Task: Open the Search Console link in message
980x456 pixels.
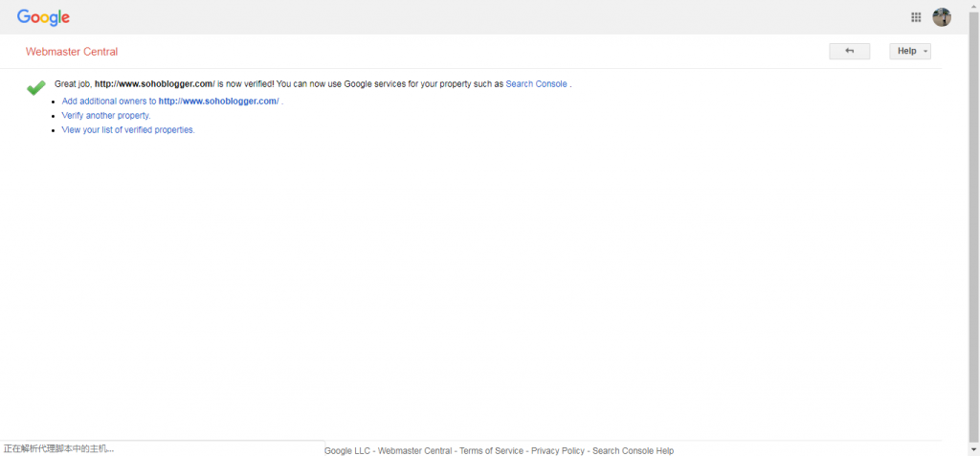Action: 536,84
